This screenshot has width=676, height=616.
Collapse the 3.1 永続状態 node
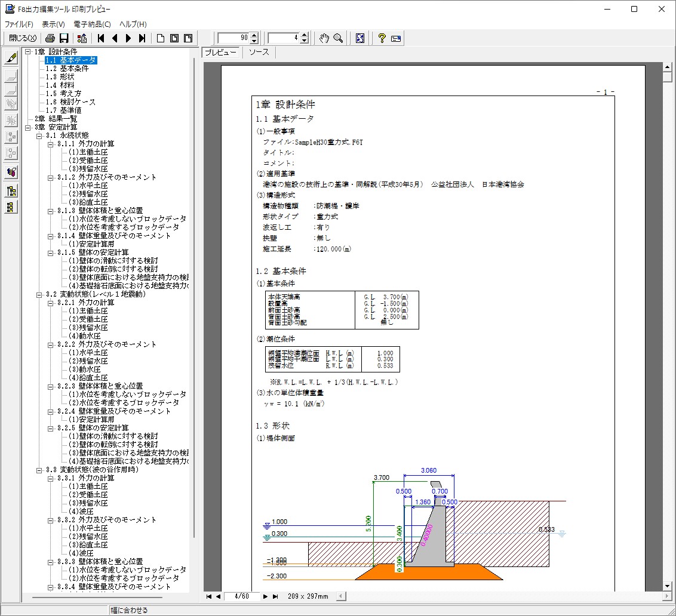click(x=39, y=135)
